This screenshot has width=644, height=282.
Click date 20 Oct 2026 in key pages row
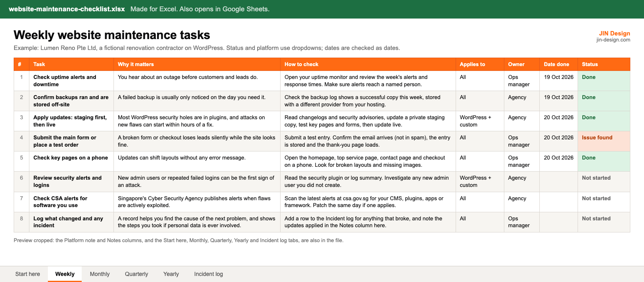click(559, 162)
